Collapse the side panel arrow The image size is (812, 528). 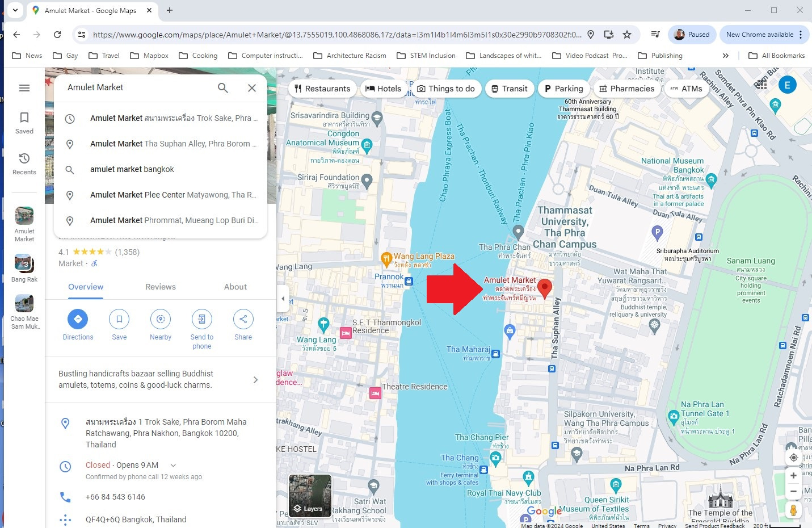click(283, 299)
